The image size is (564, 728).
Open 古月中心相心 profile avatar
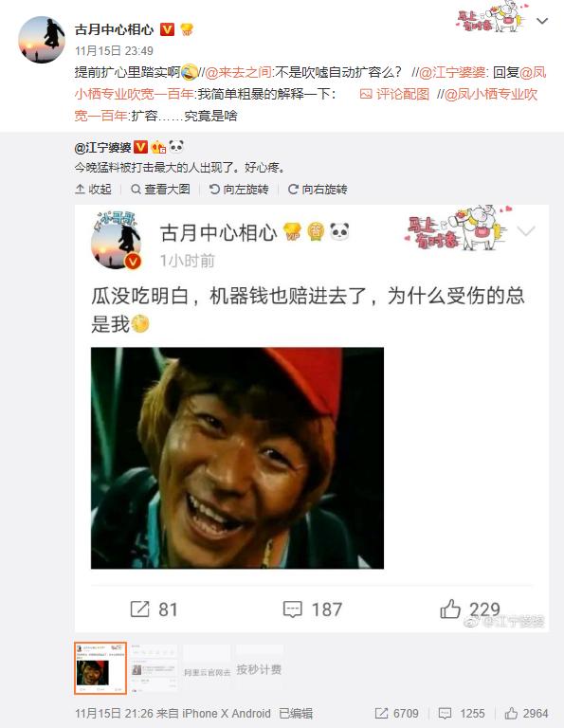click(x=42, y=40)
